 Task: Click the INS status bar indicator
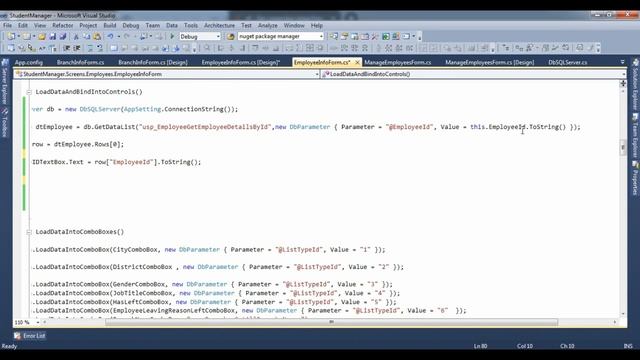pyautogui.click(x=628, y=346)
